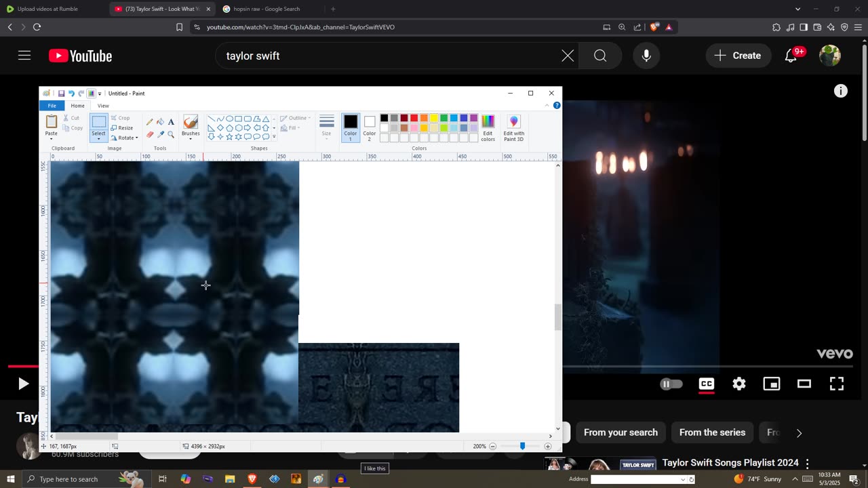
Task: Expand the Paste dropdown arrow
Action: pos(52,138)
